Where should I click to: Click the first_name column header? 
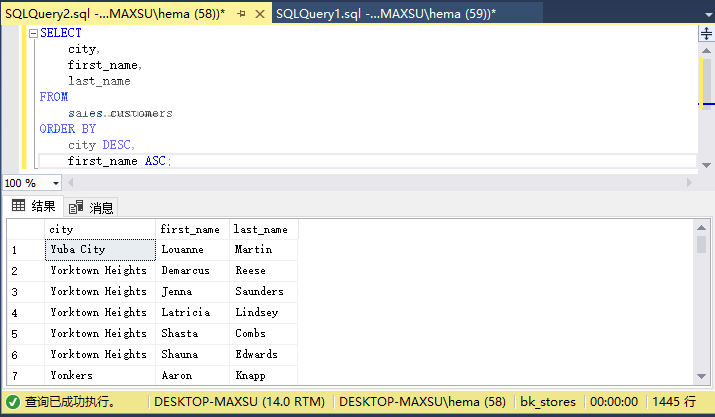click(192, 229)
